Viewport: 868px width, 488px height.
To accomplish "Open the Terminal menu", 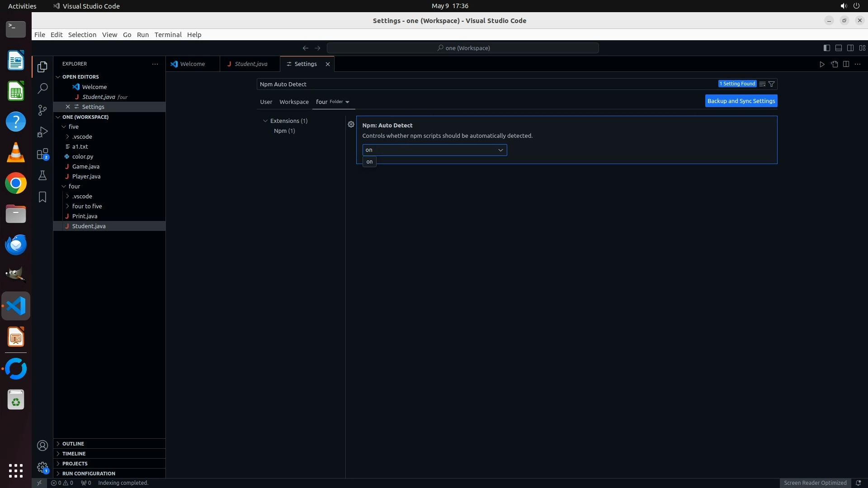I will 168,35.
